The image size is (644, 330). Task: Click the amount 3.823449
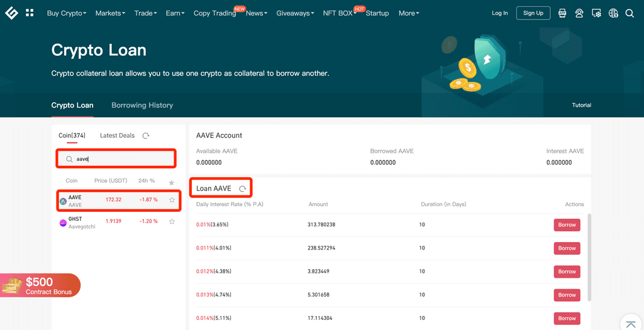click(318, 272)
